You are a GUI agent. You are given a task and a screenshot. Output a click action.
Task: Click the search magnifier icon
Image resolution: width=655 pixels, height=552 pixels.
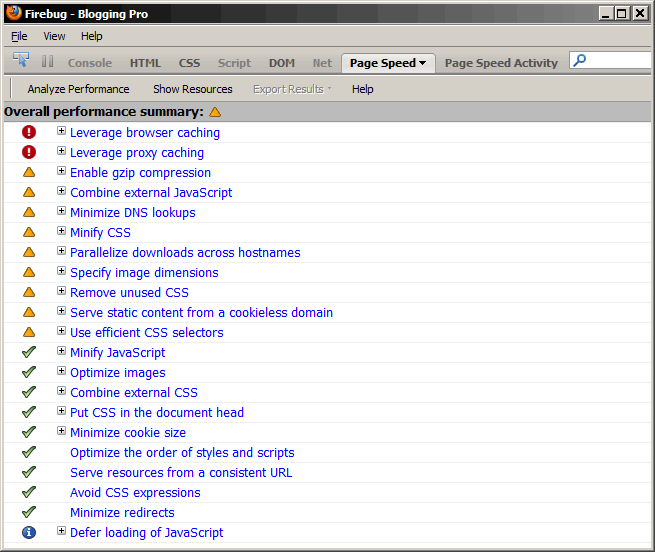coord(579,61)
